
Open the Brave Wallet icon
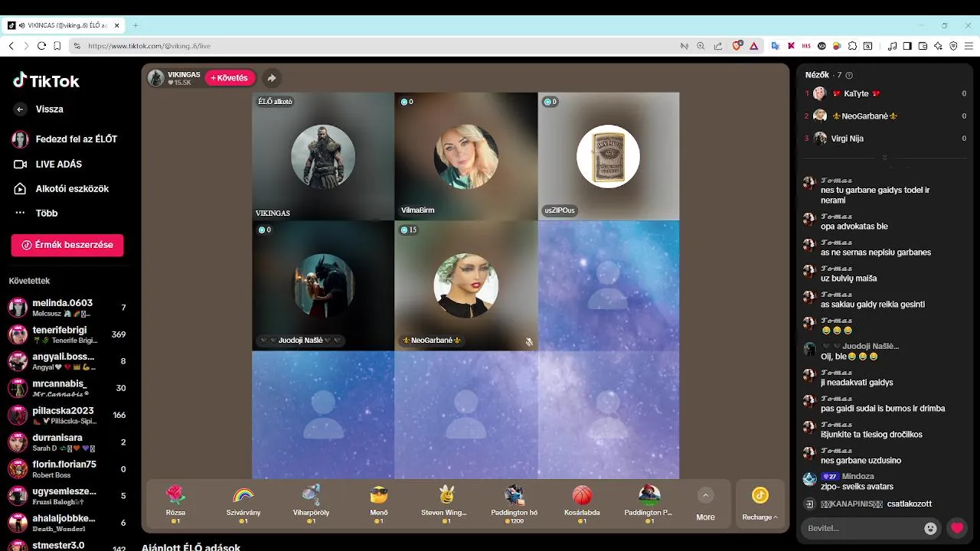[x=923, y=46]
